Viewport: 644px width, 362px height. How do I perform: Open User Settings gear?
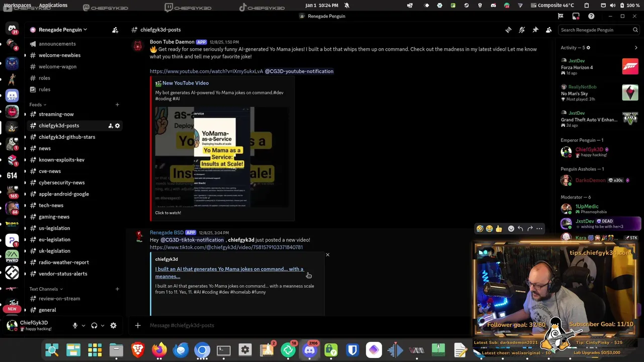tap(113, 325)
